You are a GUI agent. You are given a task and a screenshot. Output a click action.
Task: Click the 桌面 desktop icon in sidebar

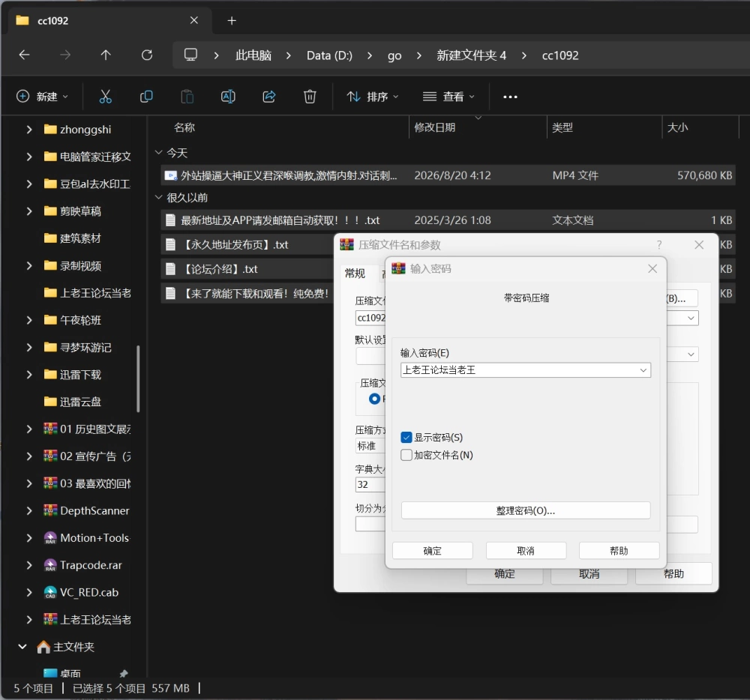click(x=50, y=673)
